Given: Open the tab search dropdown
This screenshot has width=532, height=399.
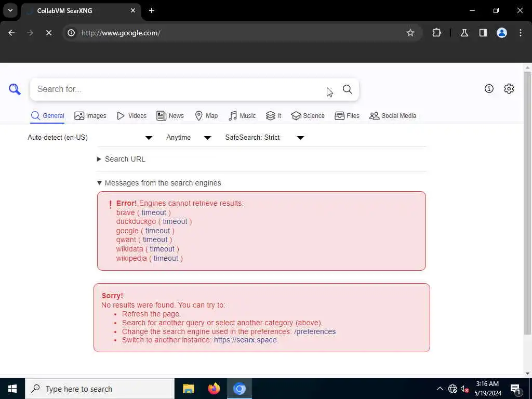Looking at the screenshot, I should pos(10,10).
